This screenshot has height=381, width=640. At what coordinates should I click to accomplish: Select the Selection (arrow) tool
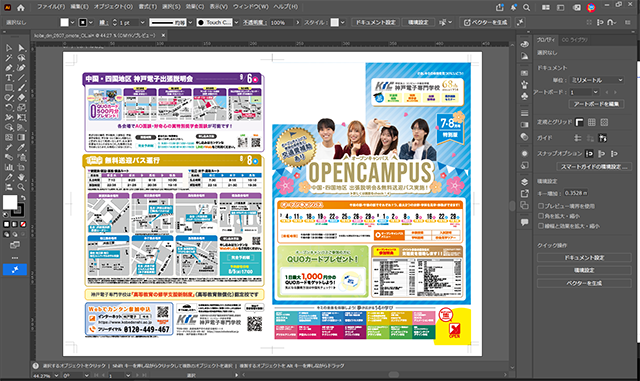click(9, 48)
